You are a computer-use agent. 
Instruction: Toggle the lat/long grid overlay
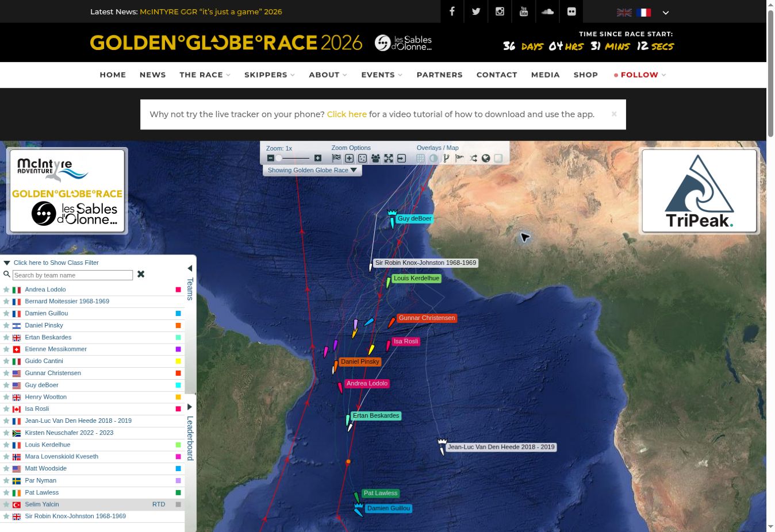(x=420, y=159)
